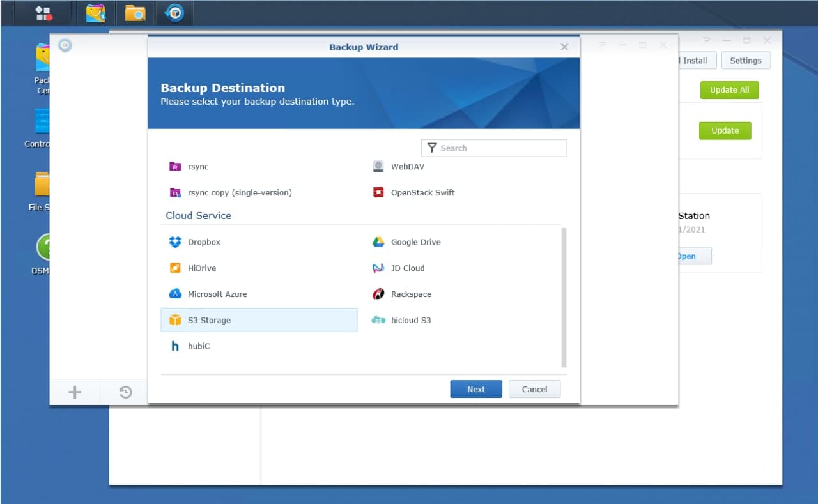
Task: Select the JD Cloud icon
Action: tap(378, 268)
